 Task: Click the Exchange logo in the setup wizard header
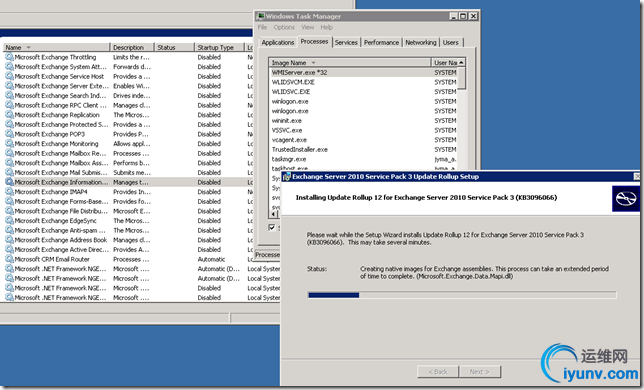(626, 199)
